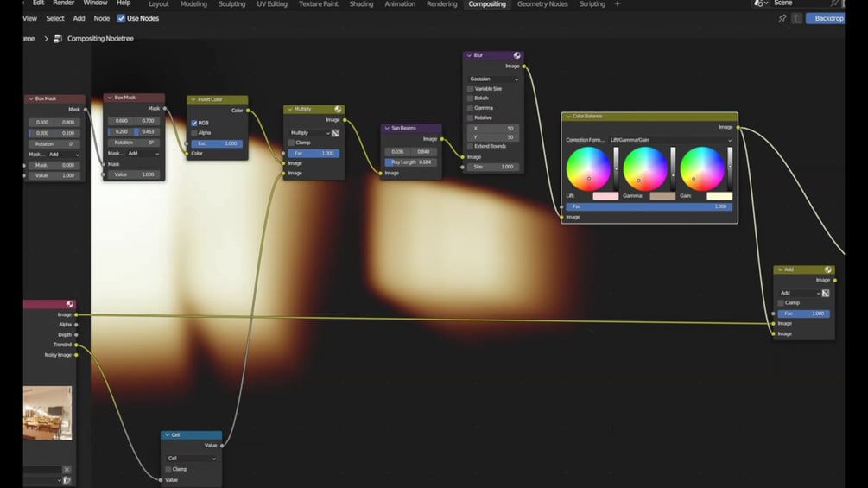Image resolution: width=868 pixels, height=488 pixels.
Task: Open the Add menu in the header
Action: click(79, 18)
